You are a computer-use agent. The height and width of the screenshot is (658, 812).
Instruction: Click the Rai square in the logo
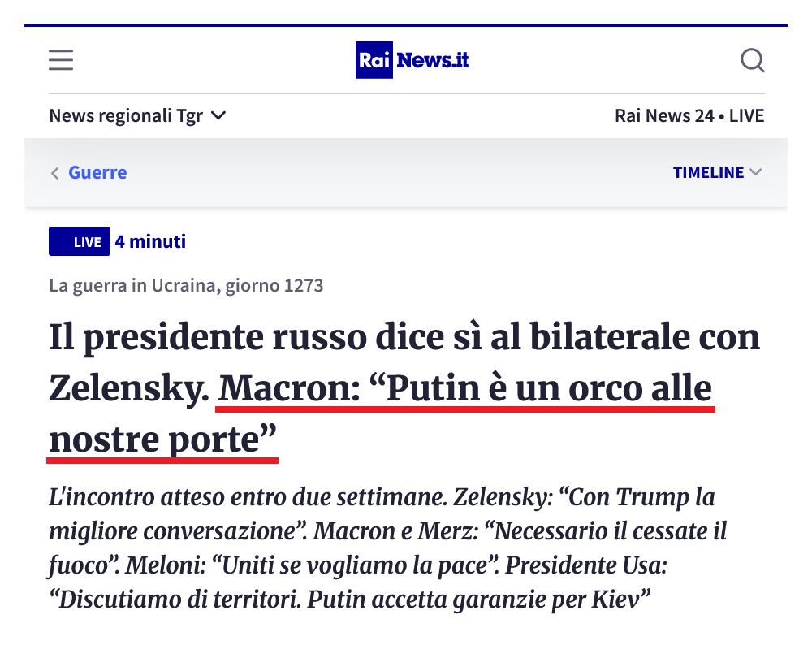click(x=374, y=60)
